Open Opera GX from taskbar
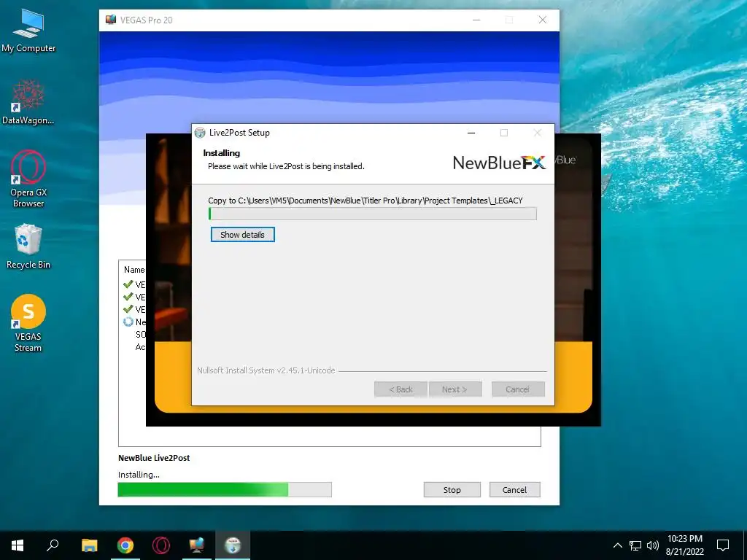This screenshot has width=747, height=560. (161, 545)
